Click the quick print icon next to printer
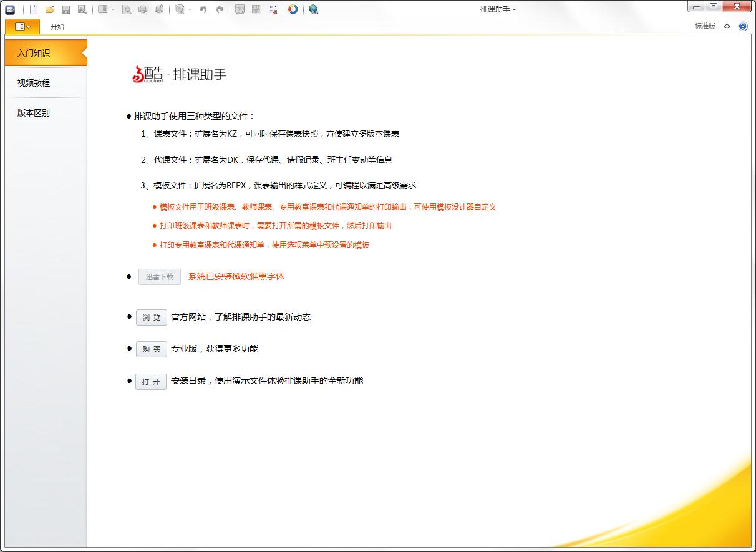The width and height of the screenshot is (756, 552). click(x=159, y=9)
